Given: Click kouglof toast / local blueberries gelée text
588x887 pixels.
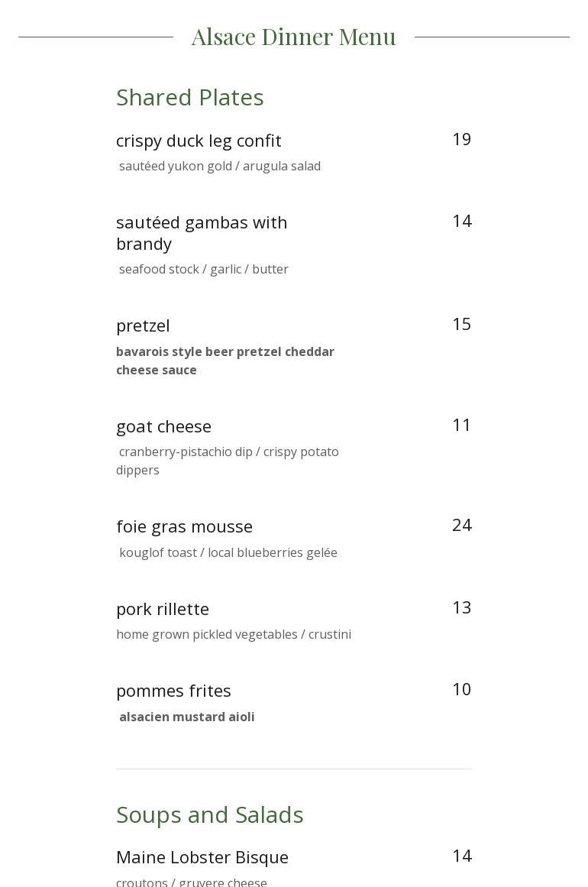Looking at the screenshot, I should [228, 552].
